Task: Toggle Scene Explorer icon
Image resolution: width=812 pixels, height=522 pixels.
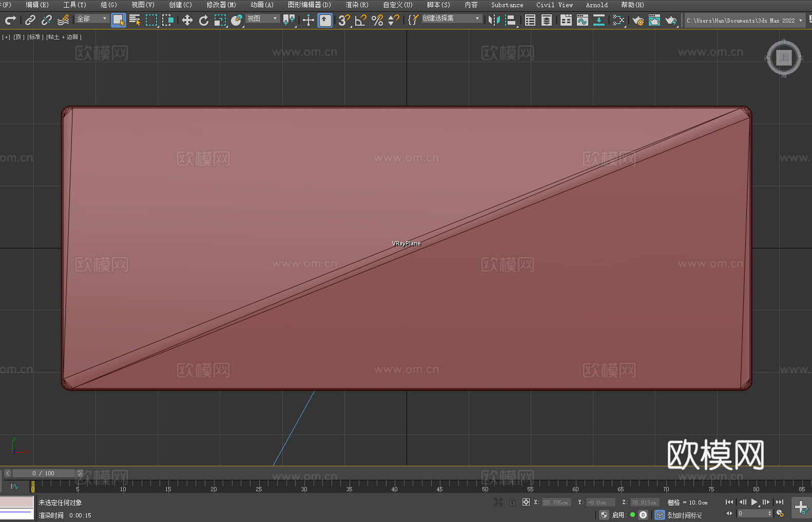Action: click(x=530, y=20)
